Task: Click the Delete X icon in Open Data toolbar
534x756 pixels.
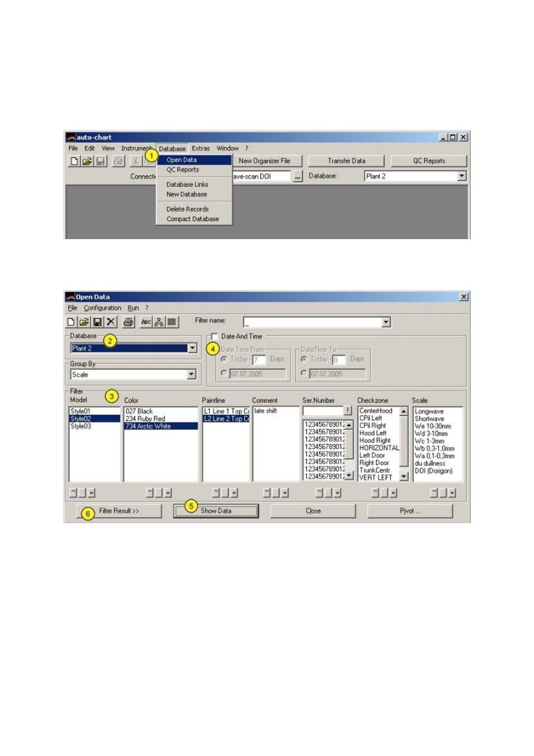Action: pyautogui.click(x=111, y=322)
